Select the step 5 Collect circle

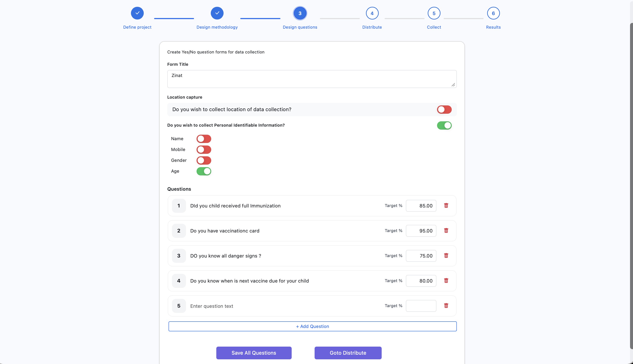click(434, 13)
